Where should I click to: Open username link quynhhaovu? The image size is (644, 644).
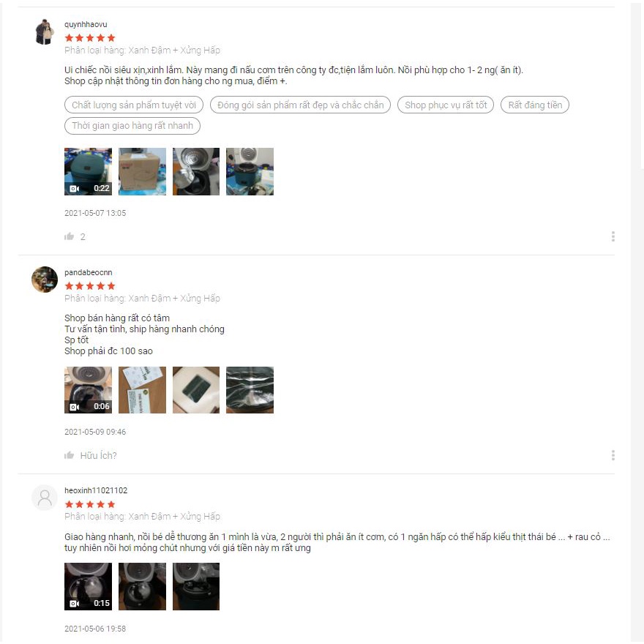tap(86, 24)
